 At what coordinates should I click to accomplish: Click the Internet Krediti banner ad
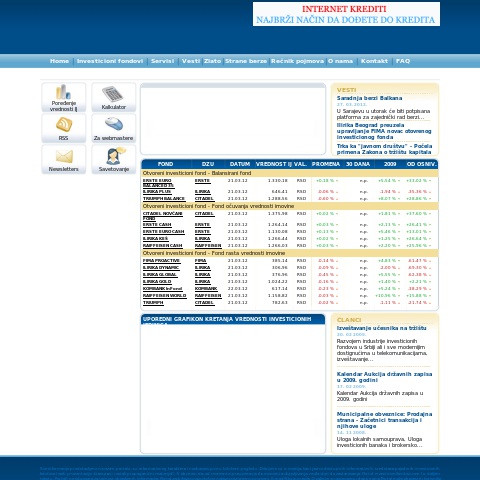[x=346, y=14]
